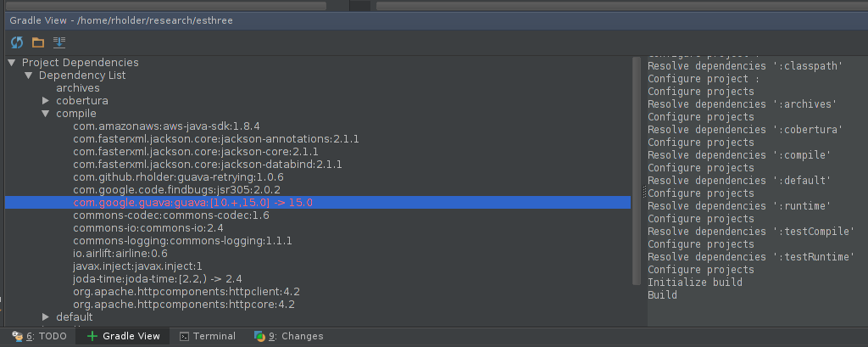Screen dimensions: 868x347
Task: Select the aws-java-sdk:1.8.4 dependency
Action: [x=167, y=126]
